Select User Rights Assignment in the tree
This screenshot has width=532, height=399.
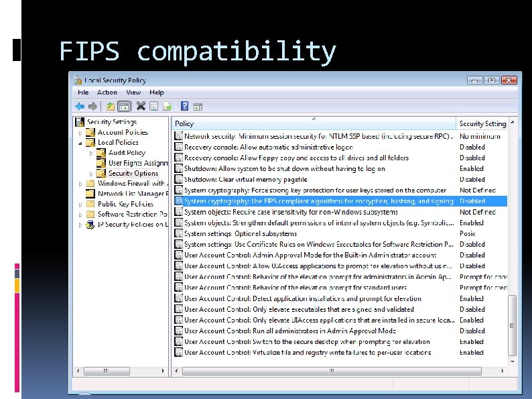click(138, 163)
